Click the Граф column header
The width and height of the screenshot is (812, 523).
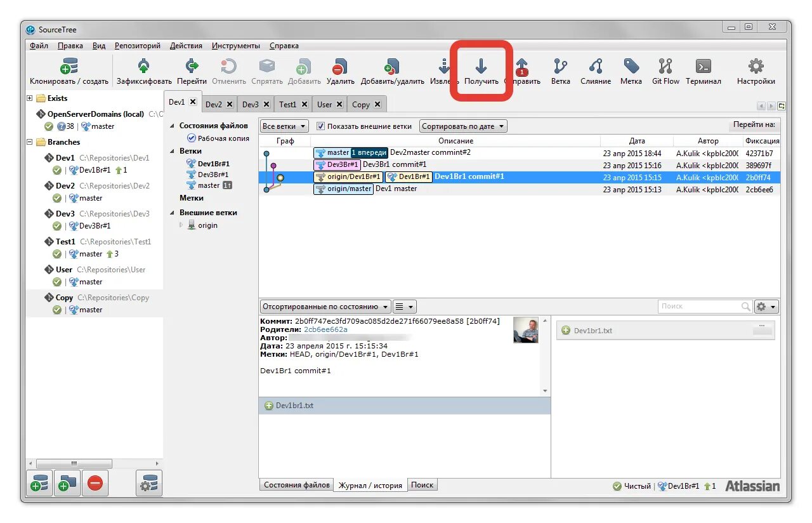click(x=285, y=141)
